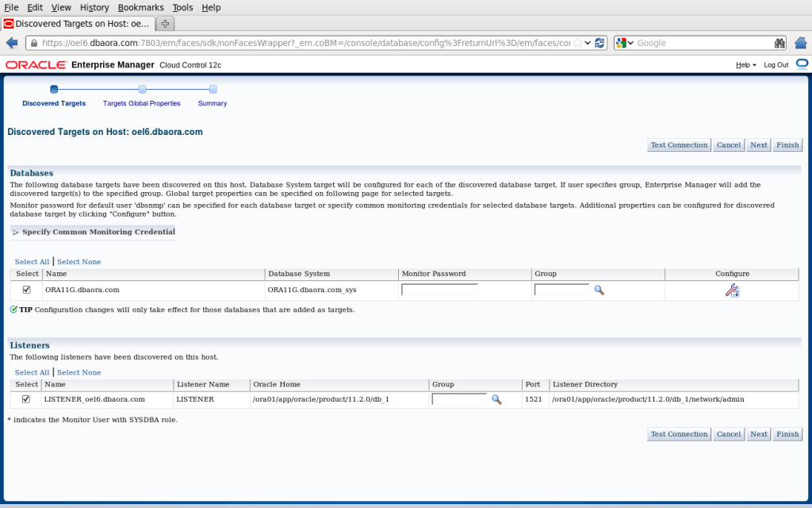Screen dimensions: 812x508
Task: Click the Group field in the ORA11G row
Action: point(562,290)
